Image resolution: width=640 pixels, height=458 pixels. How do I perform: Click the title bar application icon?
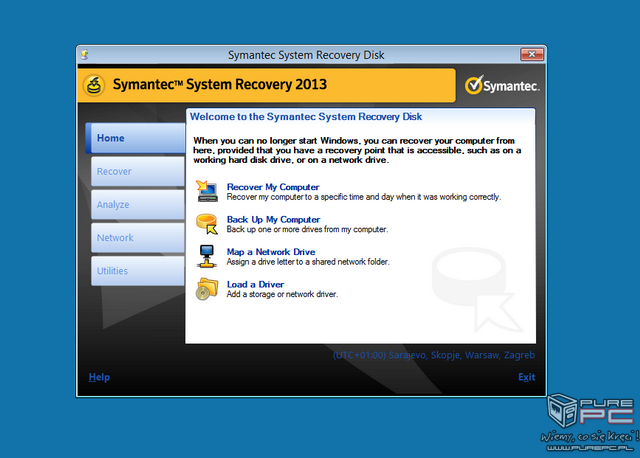(x=84, y=55)
